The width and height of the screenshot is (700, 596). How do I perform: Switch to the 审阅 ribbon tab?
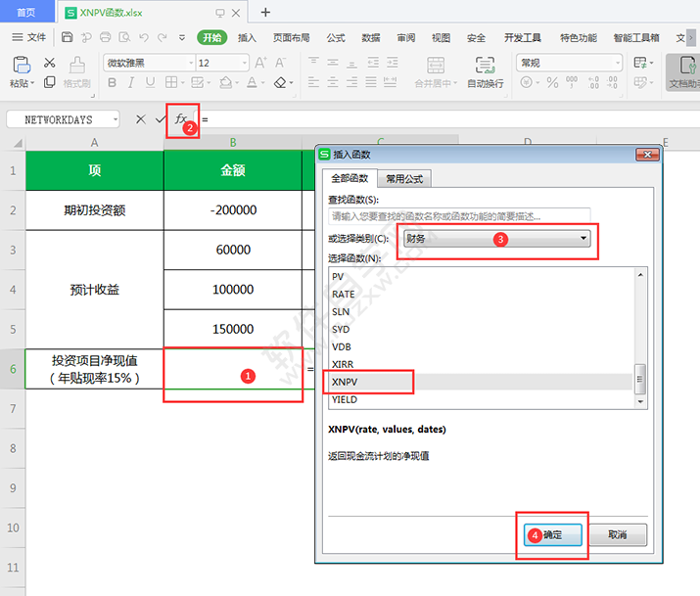point(406,38)
